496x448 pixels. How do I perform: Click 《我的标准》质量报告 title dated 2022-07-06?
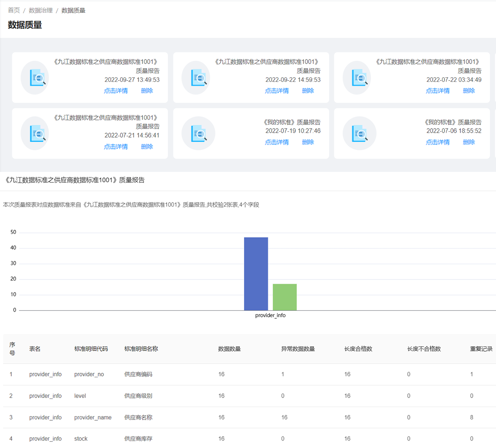click(453, 122)
